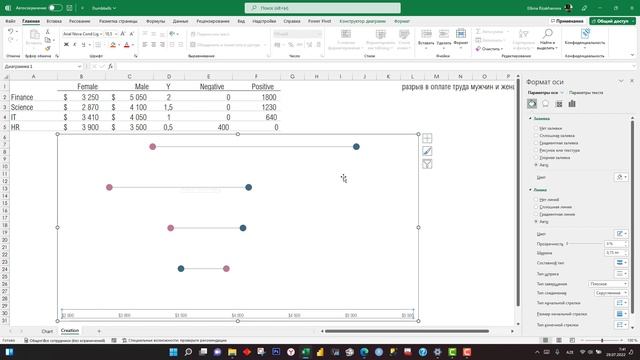Click the Comments (Примечания) button
Viewport: 640px width, 360px height.
coord(567,21)
